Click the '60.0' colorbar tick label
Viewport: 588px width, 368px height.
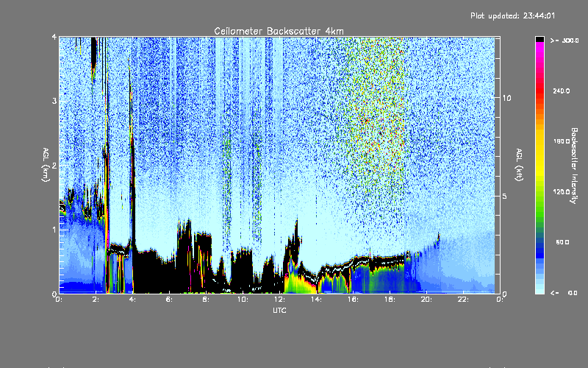(562, 242)
